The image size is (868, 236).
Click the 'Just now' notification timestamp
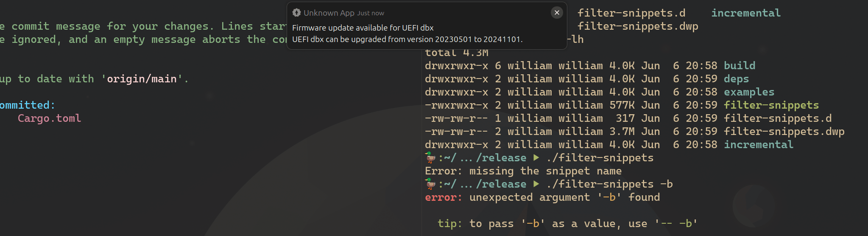(371, 13)
